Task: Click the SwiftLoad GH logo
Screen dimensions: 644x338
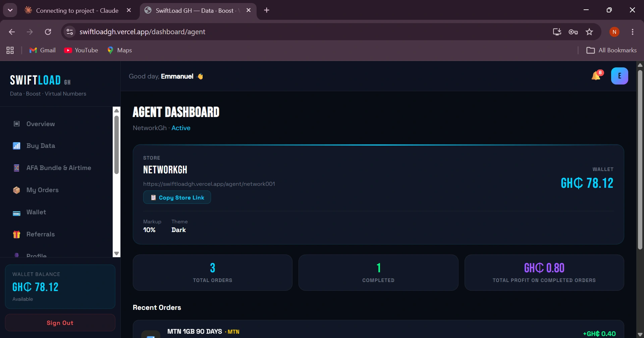Action: coord(40,80)
